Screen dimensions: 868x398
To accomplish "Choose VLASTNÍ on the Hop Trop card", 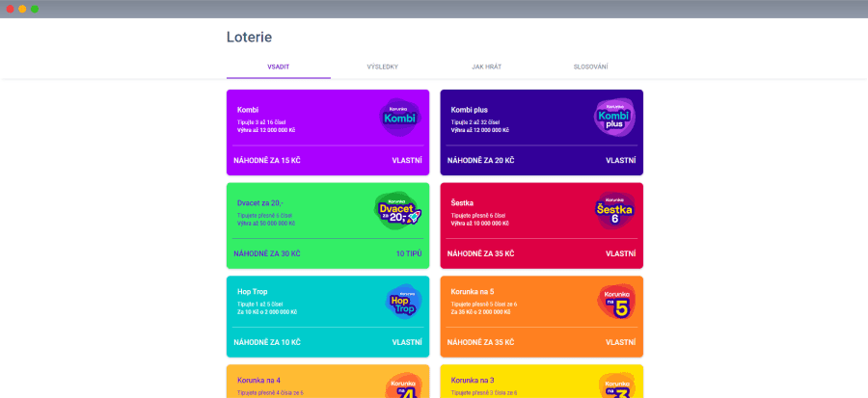I will [x=407, y=342].
